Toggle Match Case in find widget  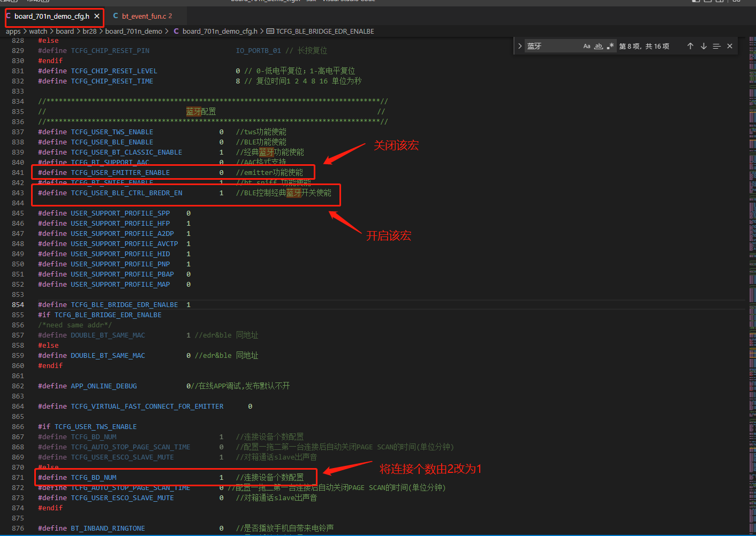click(x=587, y=46)
